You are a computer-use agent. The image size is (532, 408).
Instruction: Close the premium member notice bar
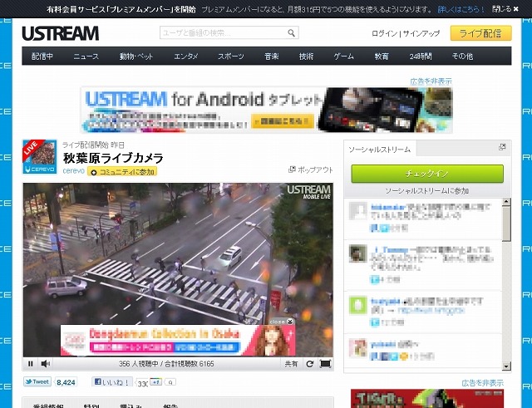(515, 9)
